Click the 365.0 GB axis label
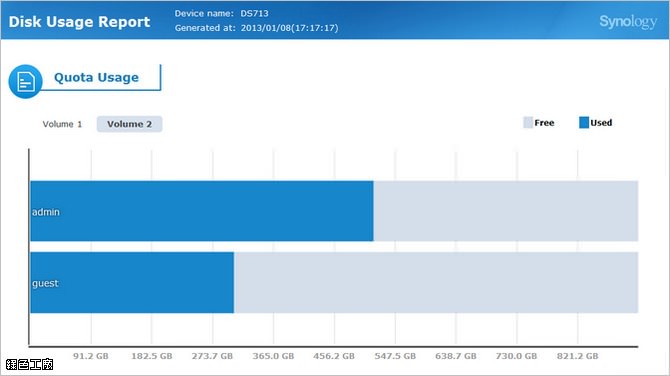Screen dimensions: 670x376 [273, 356]
